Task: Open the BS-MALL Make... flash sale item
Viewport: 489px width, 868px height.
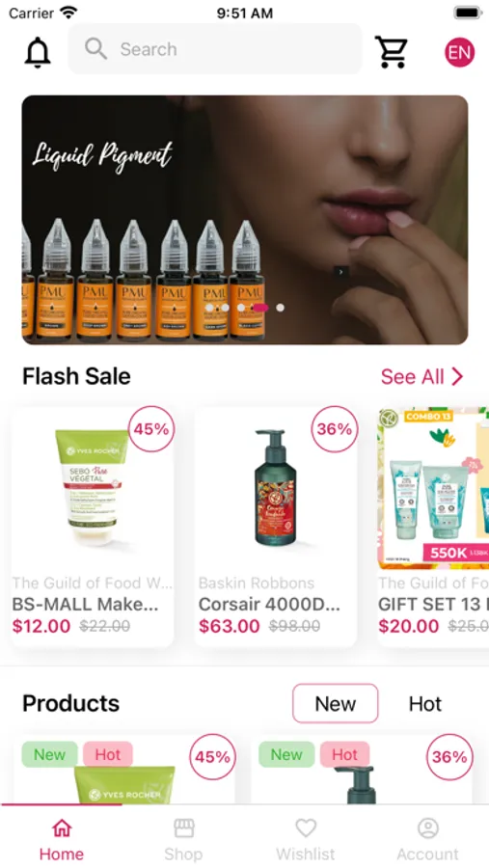Action: [92, 527]
